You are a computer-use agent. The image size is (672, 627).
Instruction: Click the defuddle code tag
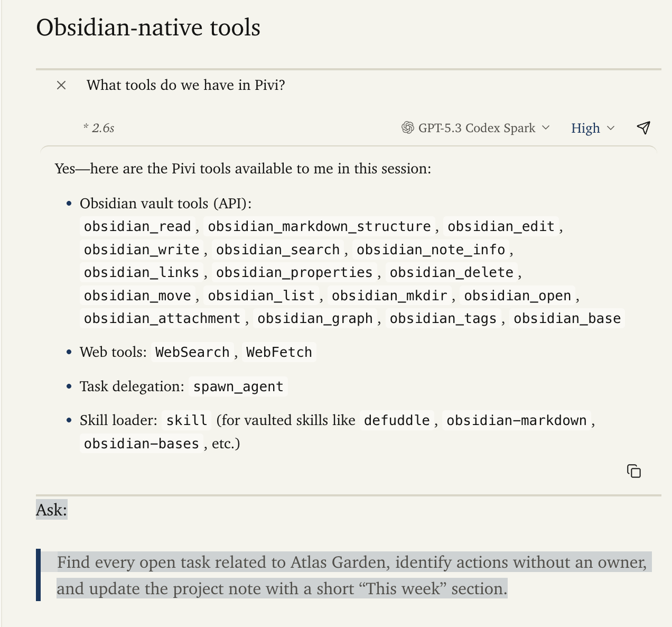coord(397,420)
